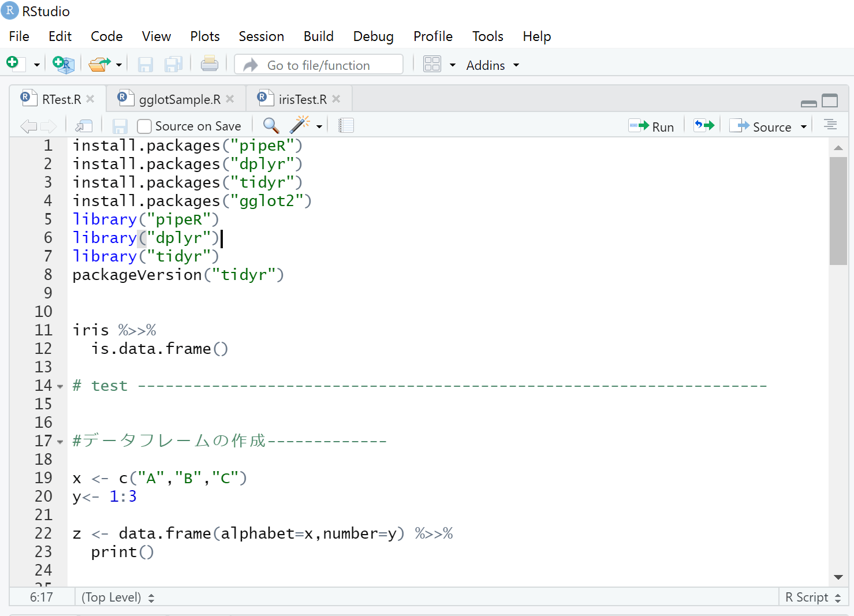Open the new project icon
This screenshot has height=616, width=854.
click(x=64, y=64)
